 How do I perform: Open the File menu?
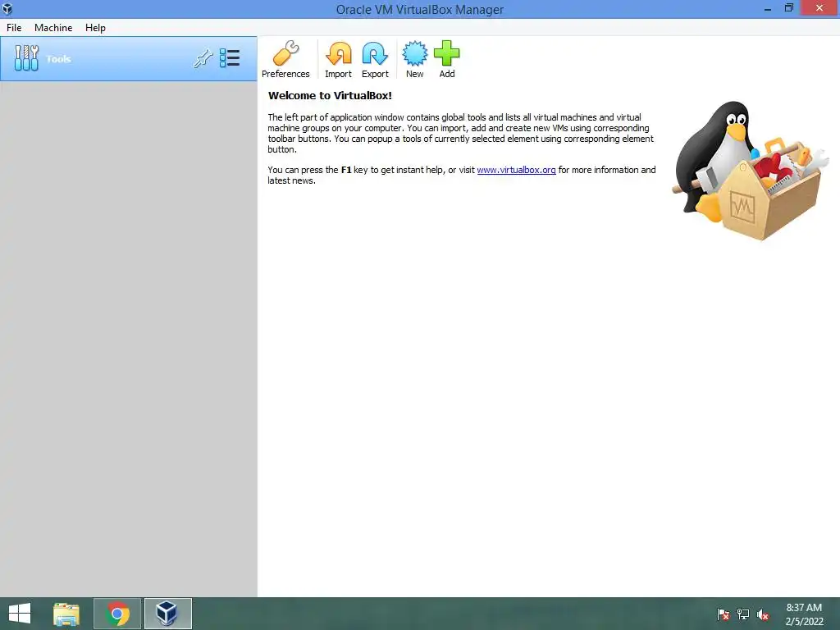click(14, 28)
